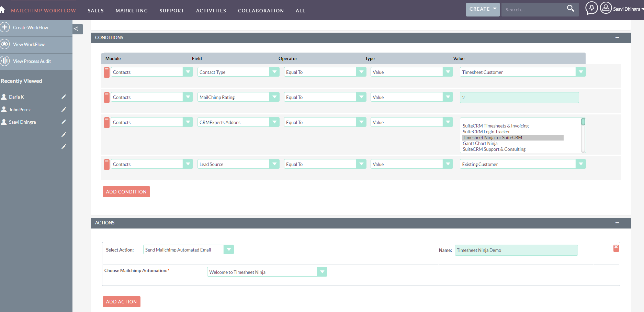Open the Existing Customer value dropdown
This screenshot has width=644, height=312.
click(523, 164)
